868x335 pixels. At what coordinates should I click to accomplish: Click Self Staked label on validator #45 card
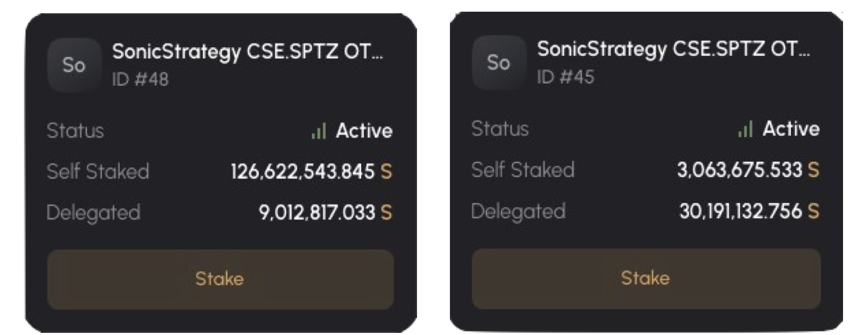point(523,170)
